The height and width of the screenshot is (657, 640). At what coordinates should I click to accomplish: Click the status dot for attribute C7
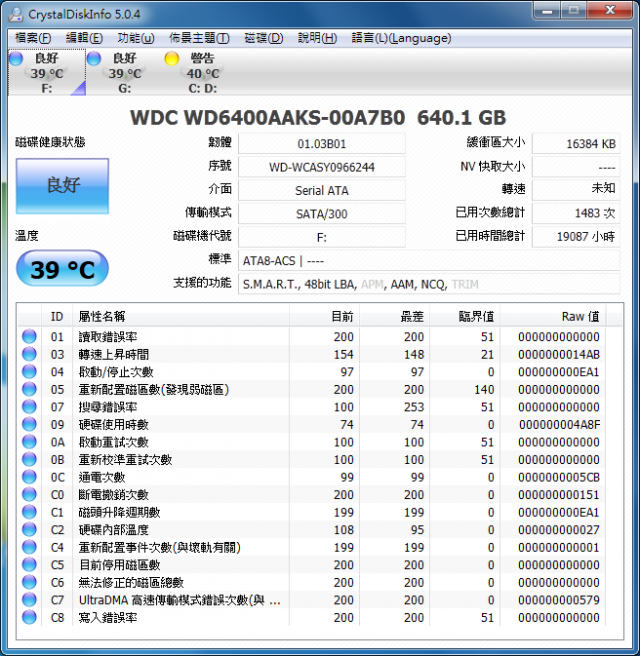tap(29, 600)
